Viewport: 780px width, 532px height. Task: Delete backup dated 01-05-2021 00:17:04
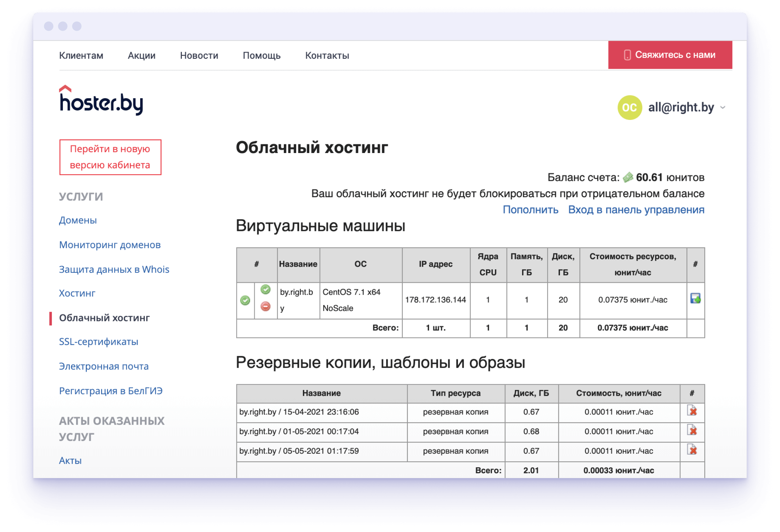[692, 430]
